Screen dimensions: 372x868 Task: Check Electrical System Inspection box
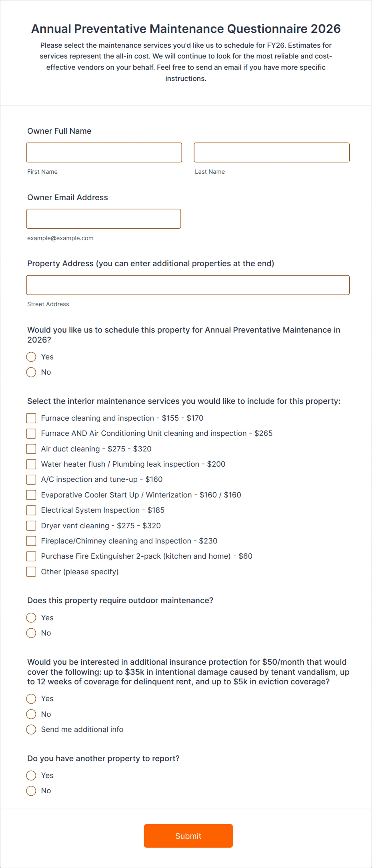tap(31, 510)
